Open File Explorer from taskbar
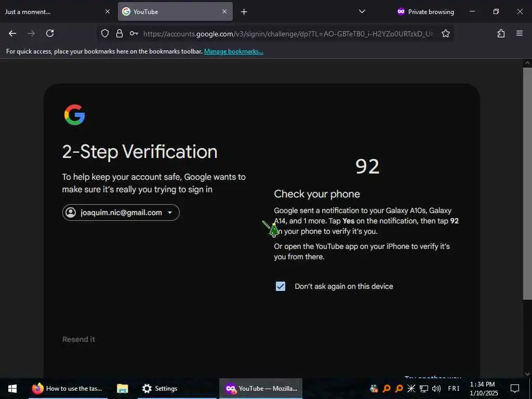Image resolution: width=532 pixels, height=399 pixels. 122,389
